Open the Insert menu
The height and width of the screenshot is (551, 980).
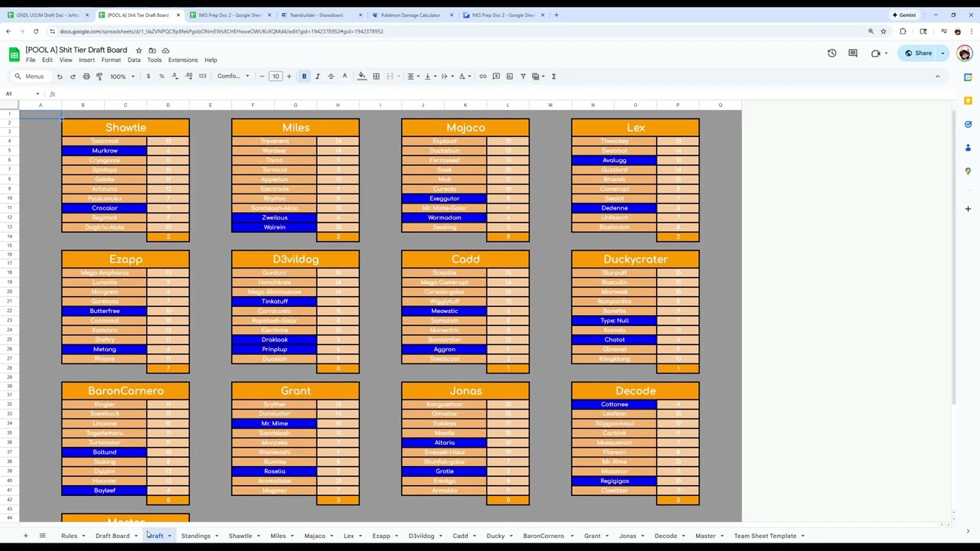pos(87,60)
